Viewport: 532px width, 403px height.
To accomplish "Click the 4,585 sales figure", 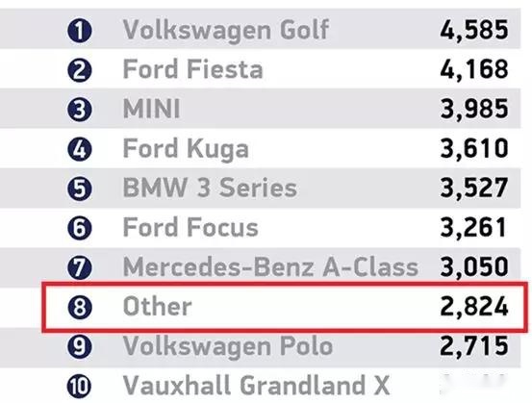I will click(474, 31).
